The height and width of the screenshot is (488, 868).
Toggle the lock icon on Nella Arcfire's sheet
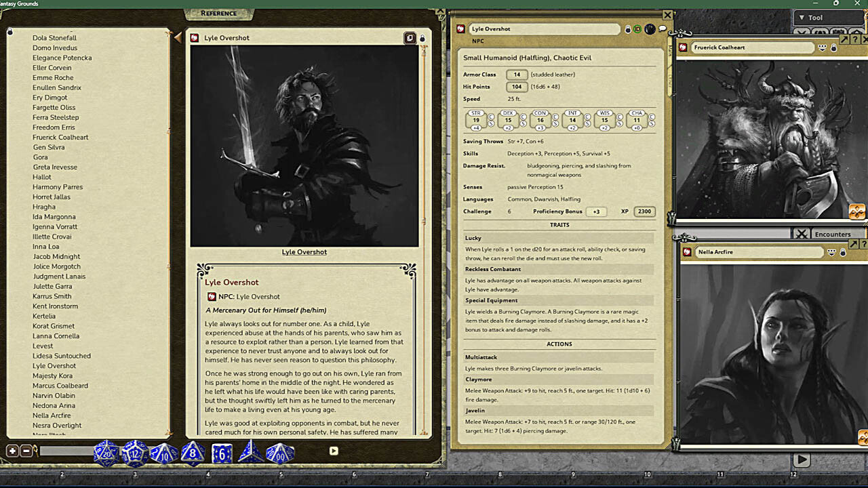(843, 253)
